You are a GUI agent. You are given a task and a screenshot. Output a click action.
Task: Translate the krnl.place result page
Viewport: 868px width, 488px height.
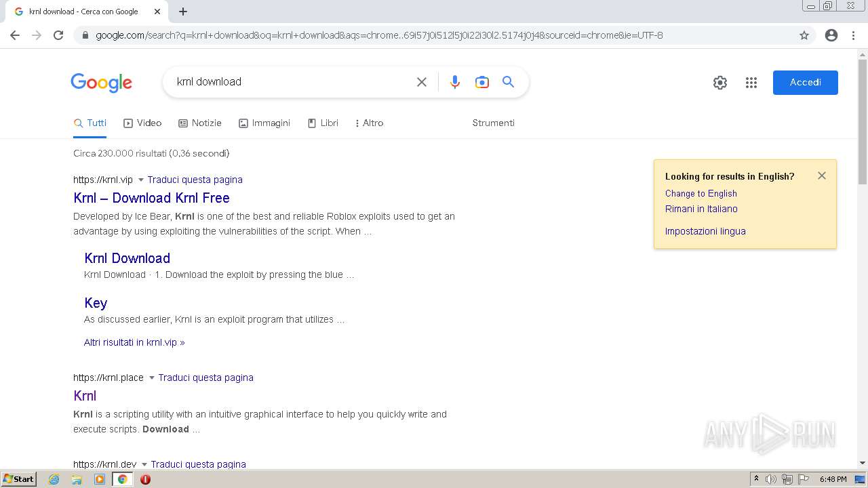tap(205, 378)
